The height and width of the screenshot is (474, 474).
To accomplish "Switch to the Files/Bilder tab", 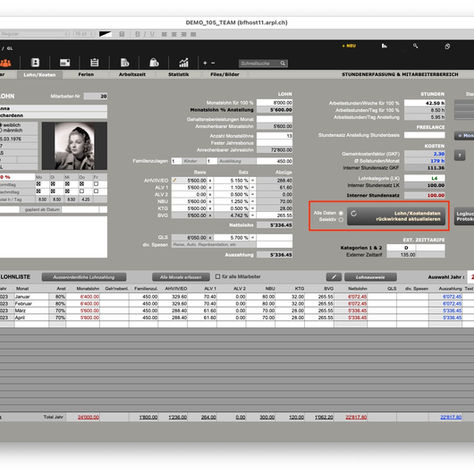I will point(225,74).
